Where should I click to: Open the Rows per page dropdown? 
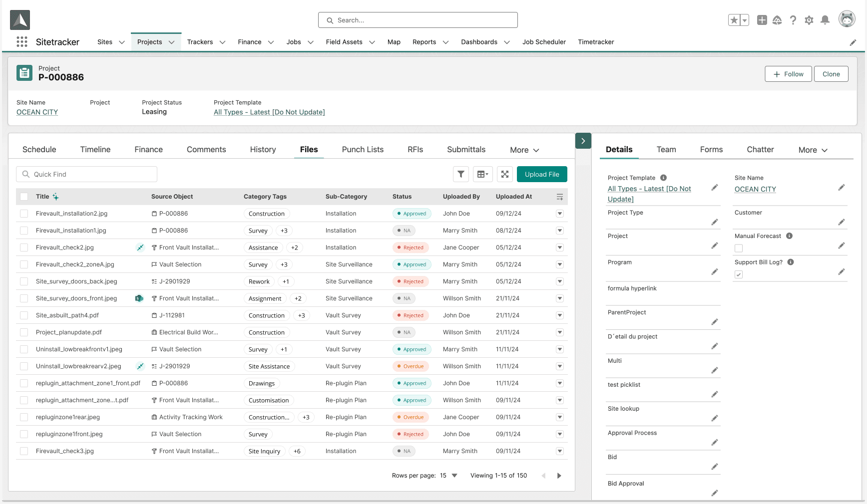pos(449,476)
